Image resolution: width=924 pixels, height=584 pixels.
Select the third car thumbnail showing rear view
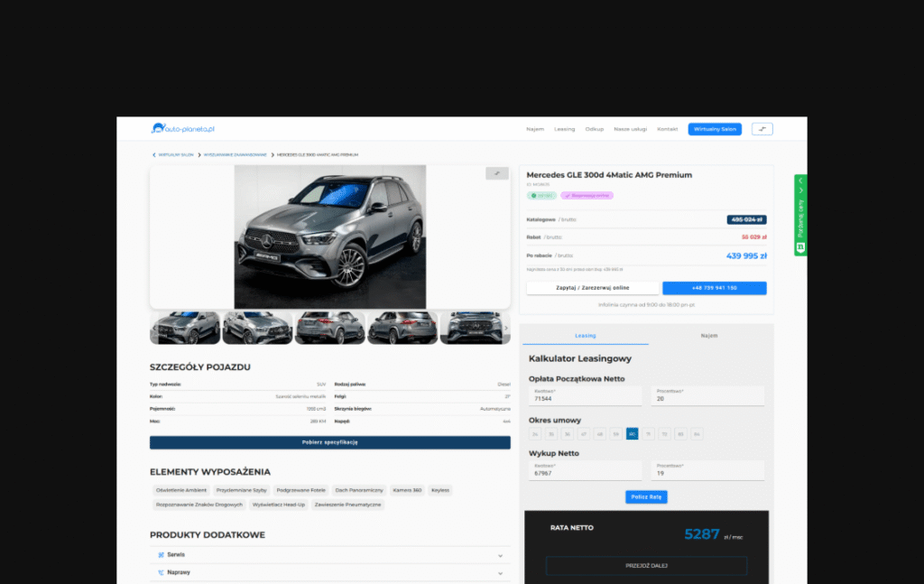pos(329,328)
